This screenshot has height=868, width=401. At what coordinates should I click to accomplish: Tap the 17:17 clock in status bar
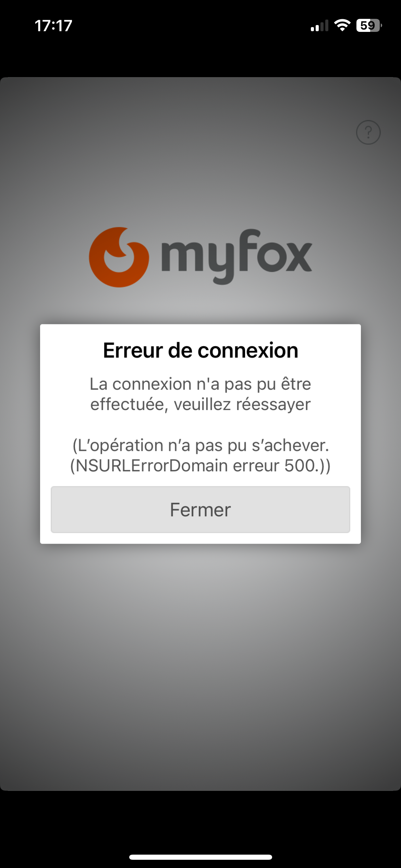(53, 26)
